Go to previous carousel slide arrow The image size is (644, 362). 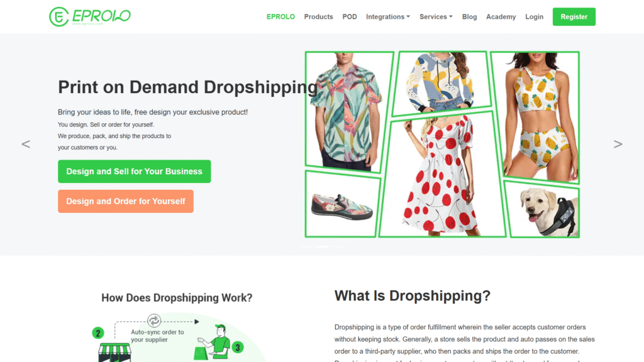pyautogui.click(x=26, y=144)
